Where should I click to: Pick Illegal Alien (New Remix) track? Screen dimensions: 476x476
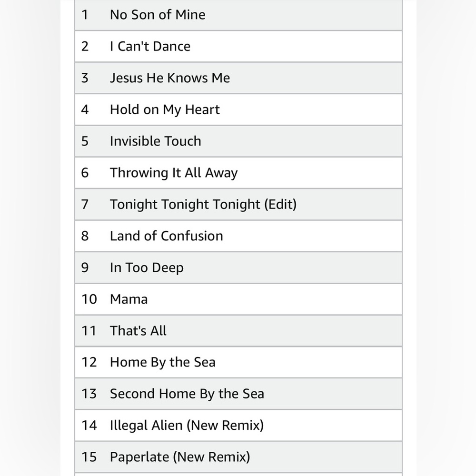coord(238,425)
